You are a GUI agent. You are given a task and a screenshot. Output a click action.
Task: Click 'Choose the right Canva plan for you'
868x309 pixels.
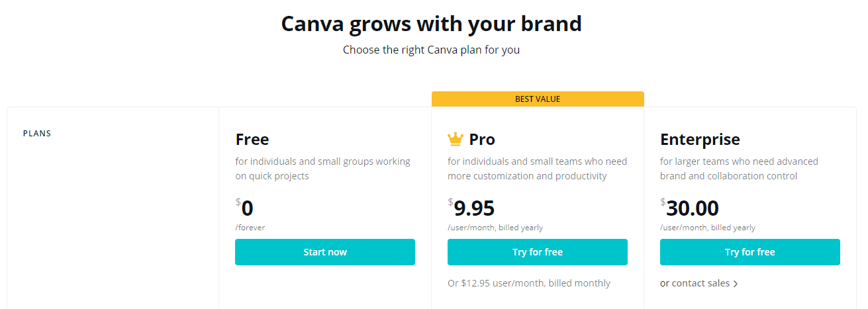[431, 50]
